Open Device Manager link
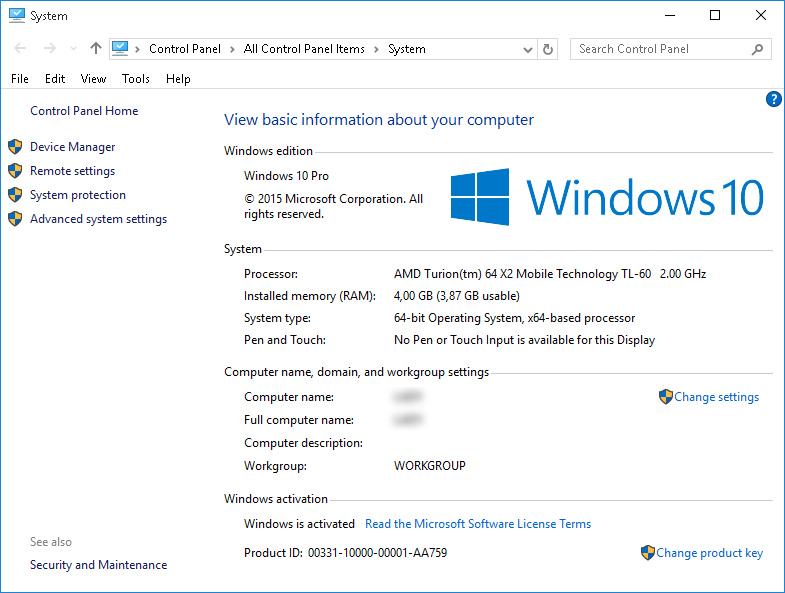785x593 pixels. 73,147
